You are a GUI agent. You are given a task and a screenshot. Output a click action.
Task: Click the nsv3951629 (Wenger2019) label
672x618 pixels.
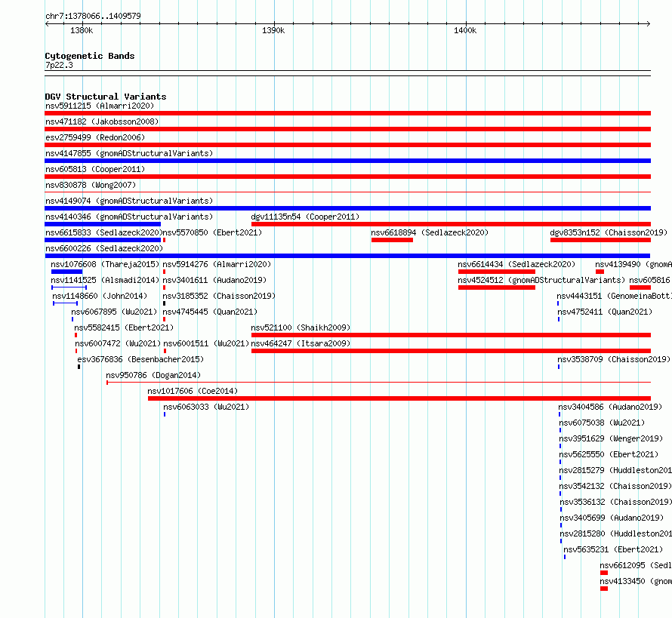611,438
